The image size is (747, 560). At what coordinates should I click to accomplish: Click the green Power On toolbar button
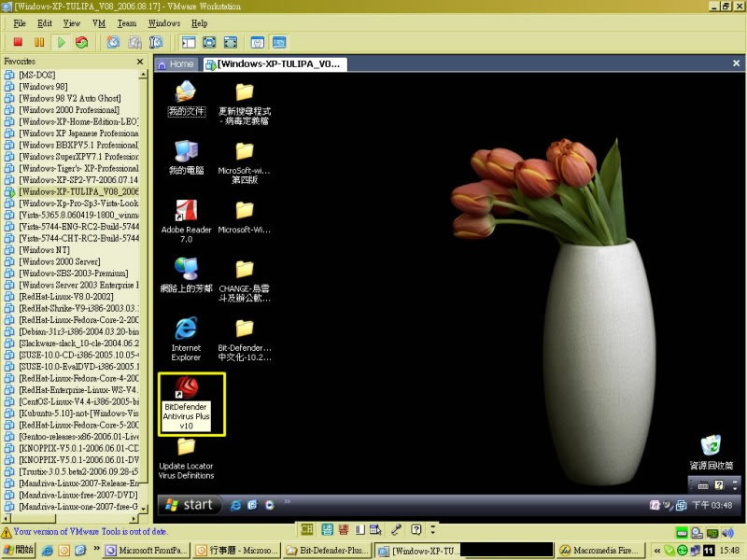coord(61,42)
